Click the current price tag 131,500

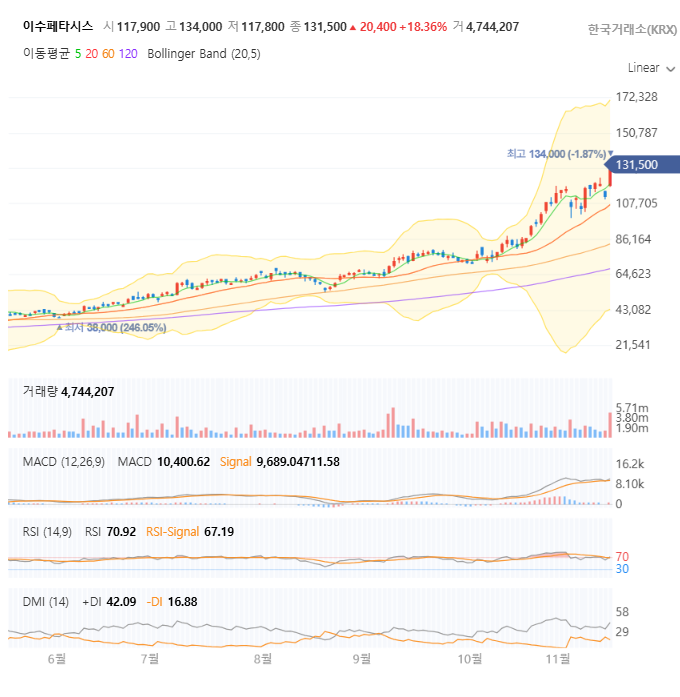coord(642,164)
